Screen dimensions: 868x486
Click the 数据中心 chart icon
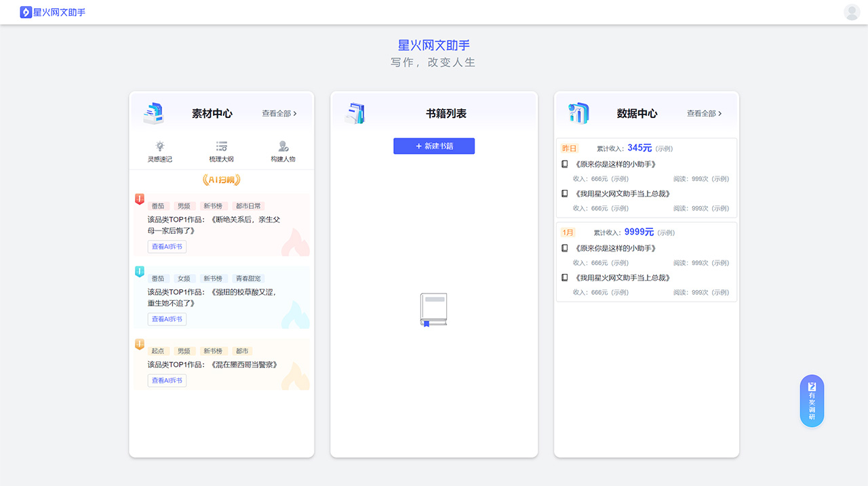pyautogui.click(x=578, y=113)
